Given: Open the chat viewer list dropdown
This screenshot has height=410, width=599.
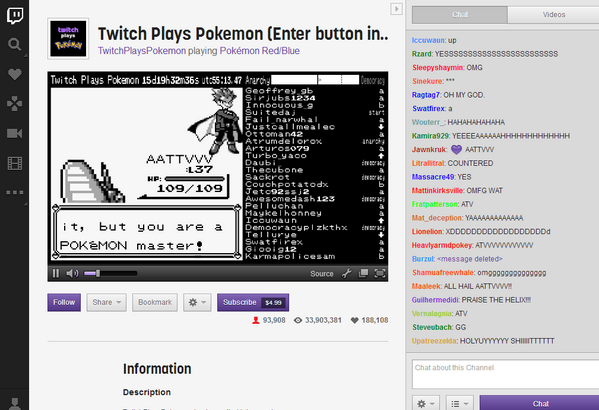Looking at the screenshot, I should [460, 404].
